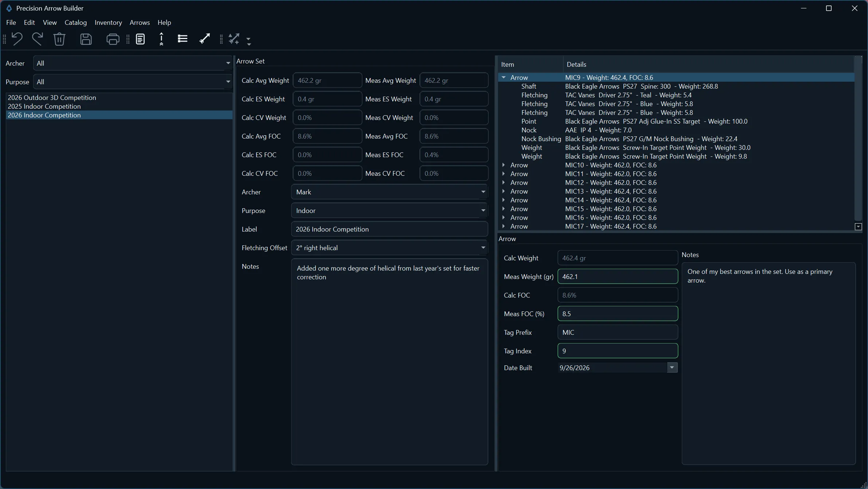Select 2026 Outdoor 3D Competition set
The image size is (868, 489).
(x=119, y=97)
